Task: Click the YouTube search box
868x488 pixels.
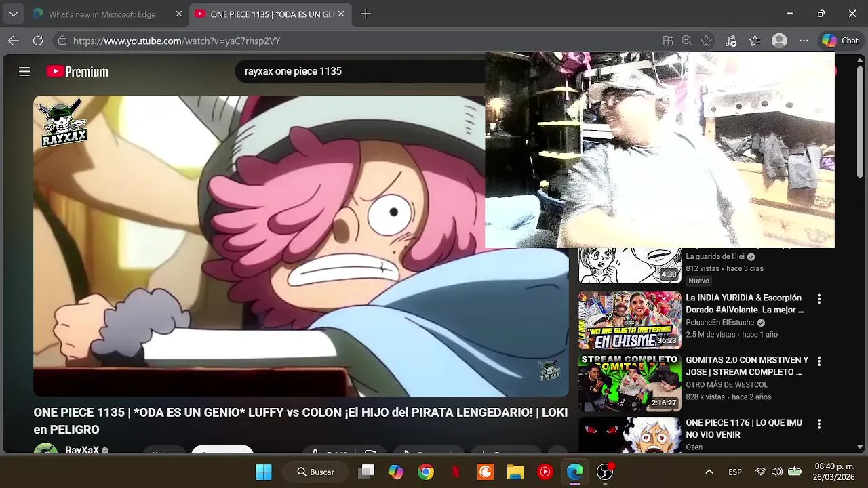Action: coord(359,71)
